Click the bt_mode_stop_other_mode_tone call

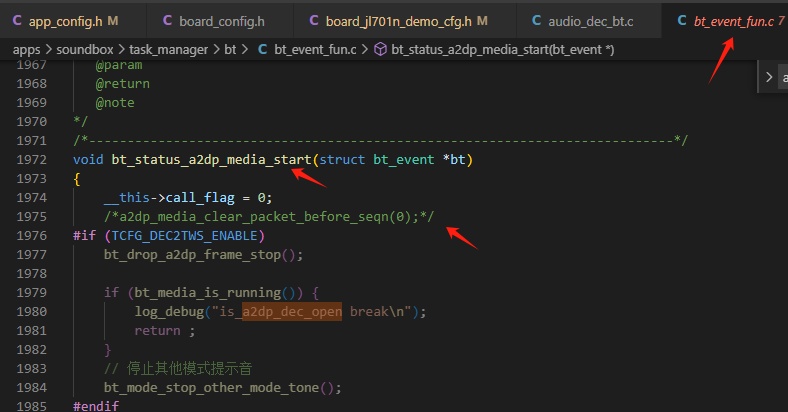click(223, 387)
